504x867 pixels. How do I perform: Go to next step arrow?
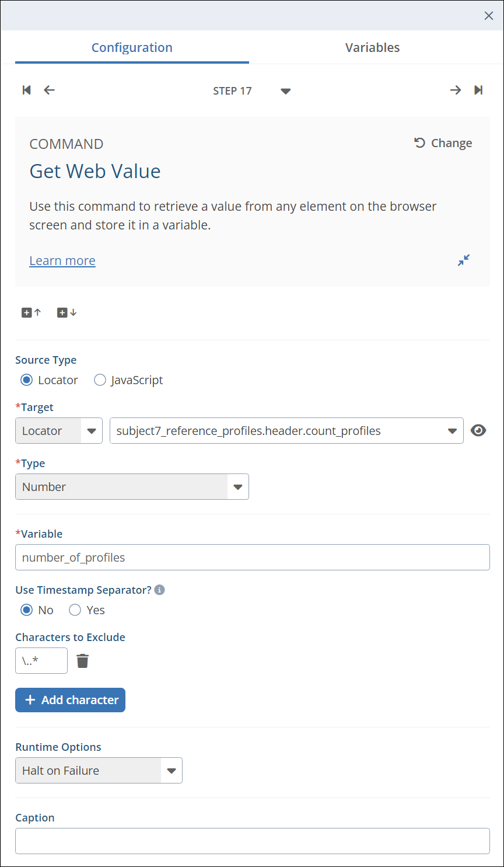(x=456, y=90)
